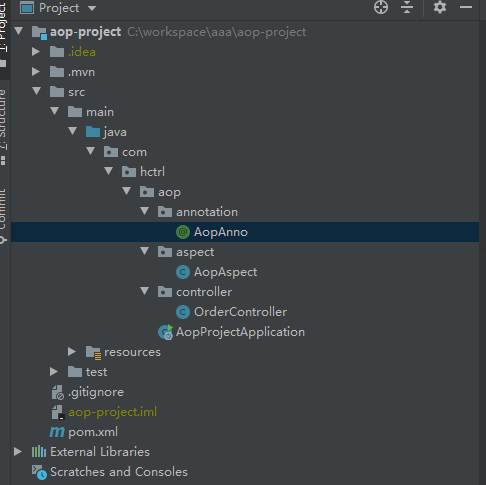Open the Project view dropdown
The height and width of the screenshot is (485, 486).
pos(92,8)
